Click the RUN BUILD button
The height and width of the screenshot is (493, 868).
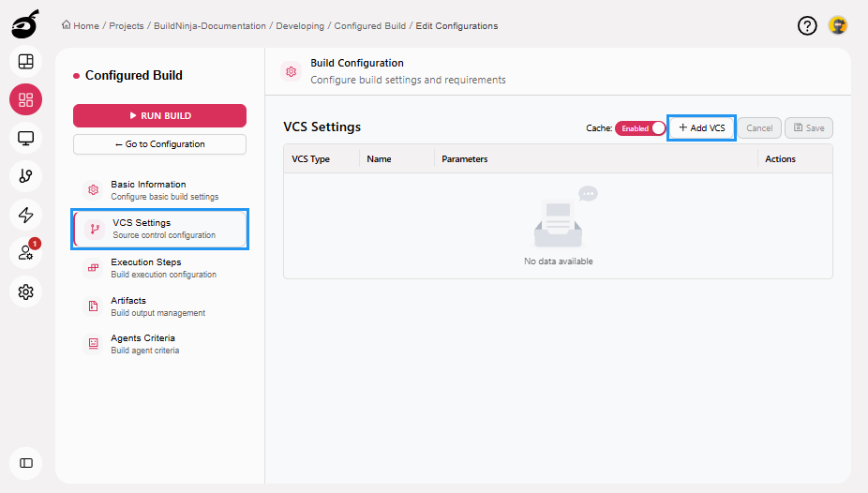point(159,115)
